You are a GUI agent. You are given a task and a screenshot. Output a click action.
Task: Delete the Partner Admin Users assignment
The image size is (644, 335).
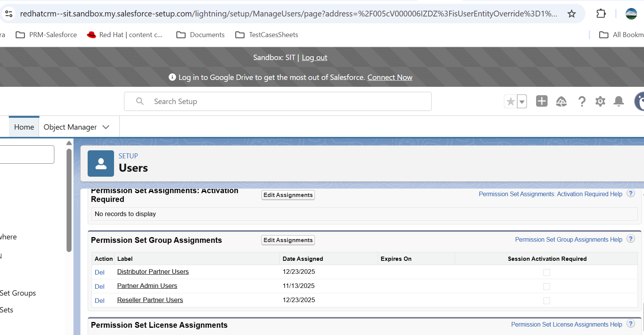99,286
